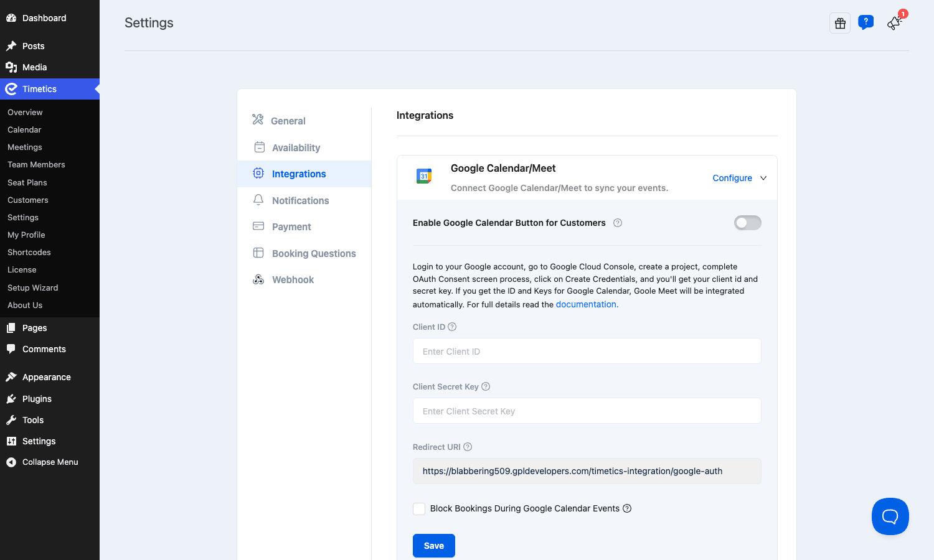Switch to the Payment settings tab

click(304, 226)
